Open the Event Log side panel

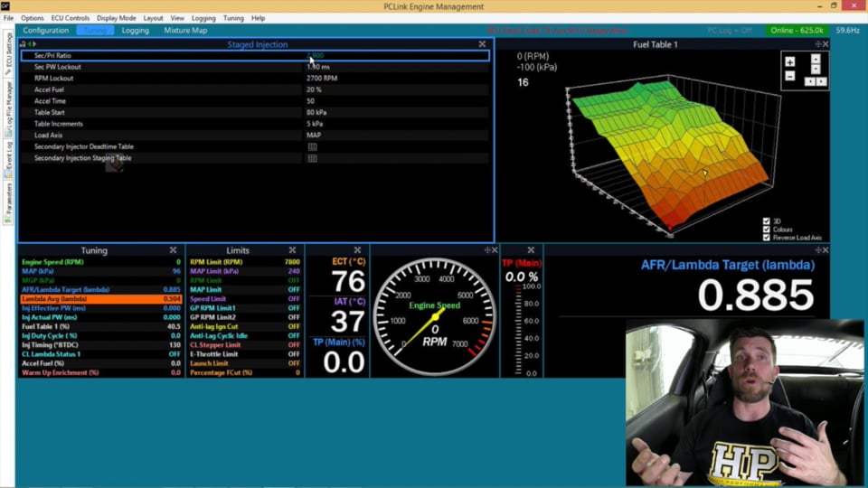coord(8,159)
